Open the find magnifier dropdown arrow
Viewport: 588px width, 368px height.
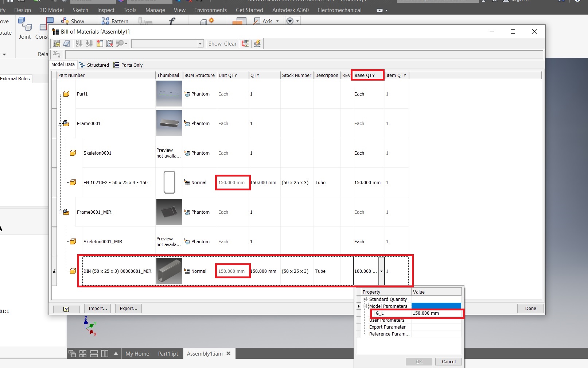click(x=126, y=44)
